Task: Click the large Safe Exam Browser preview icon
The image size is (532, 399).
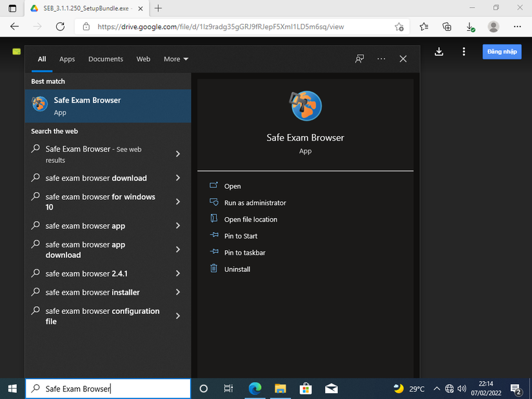Action: point(306,106)
